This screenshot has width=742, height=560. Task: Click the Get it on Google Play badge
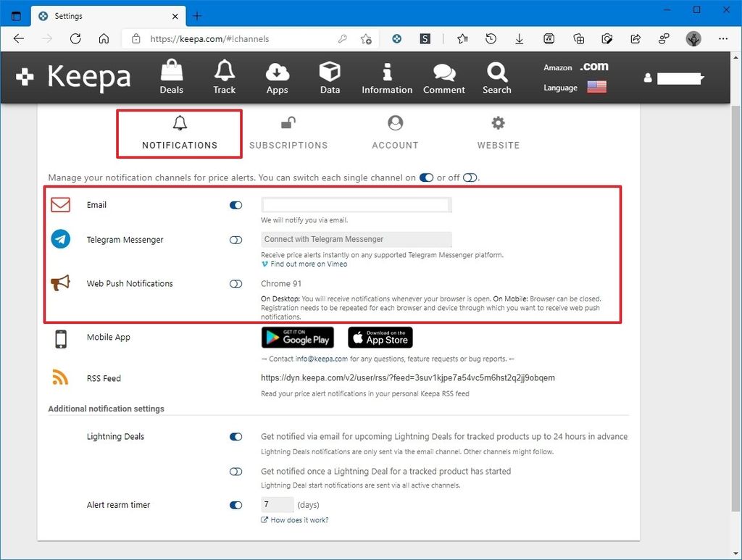[x=297, y=337]
